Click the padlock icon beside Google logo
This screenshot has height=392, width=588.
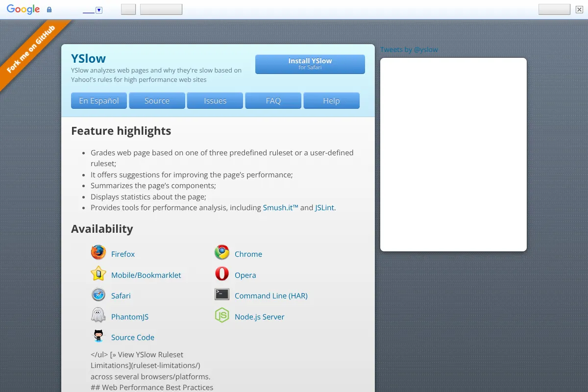click(49, 10)
